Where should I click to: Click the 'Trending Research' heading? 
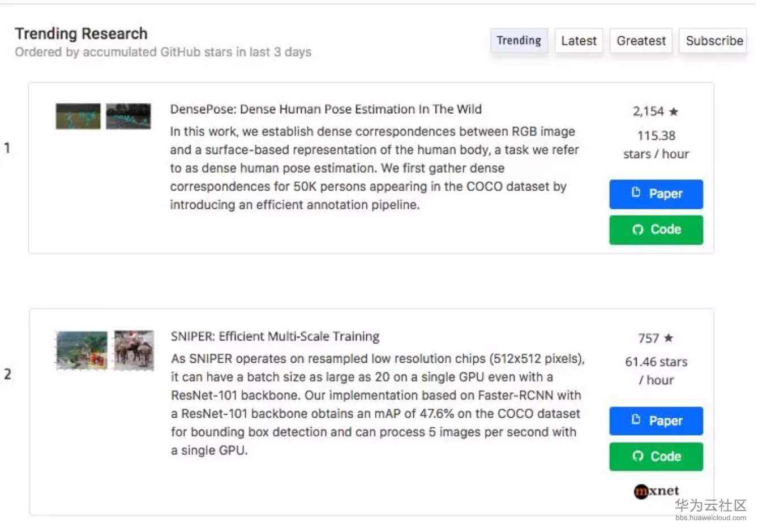pyautogui.click(x=81, y=34)
